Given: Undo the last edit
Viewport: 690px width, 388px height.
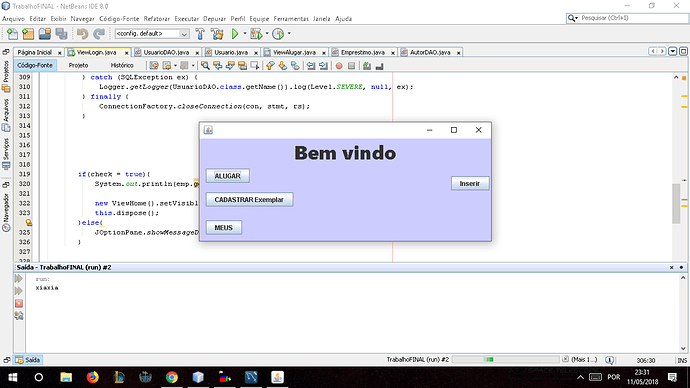Looking at the screenshot, I should (x=82, y=33).
